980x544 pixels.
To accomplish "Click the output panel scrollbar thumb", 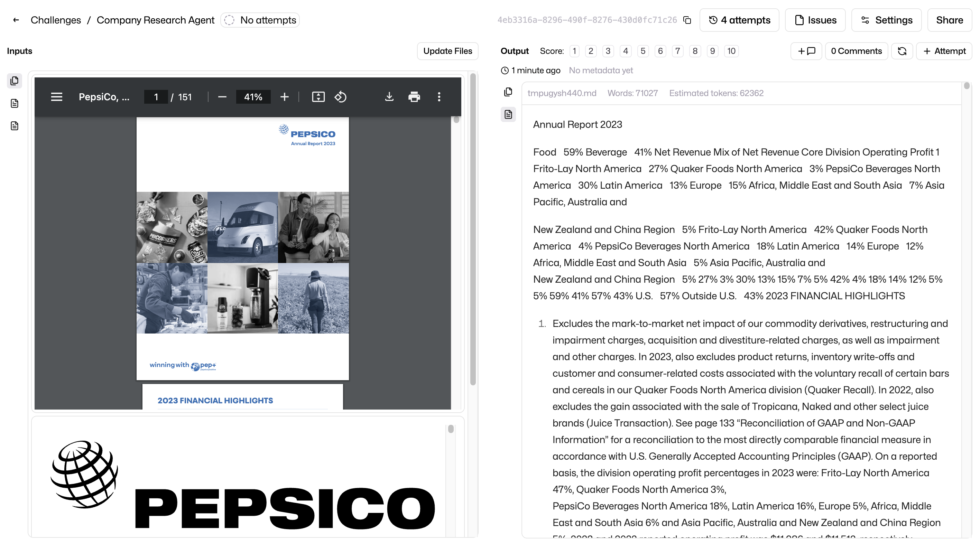I will pyautogui.click(x=966, y=85).
